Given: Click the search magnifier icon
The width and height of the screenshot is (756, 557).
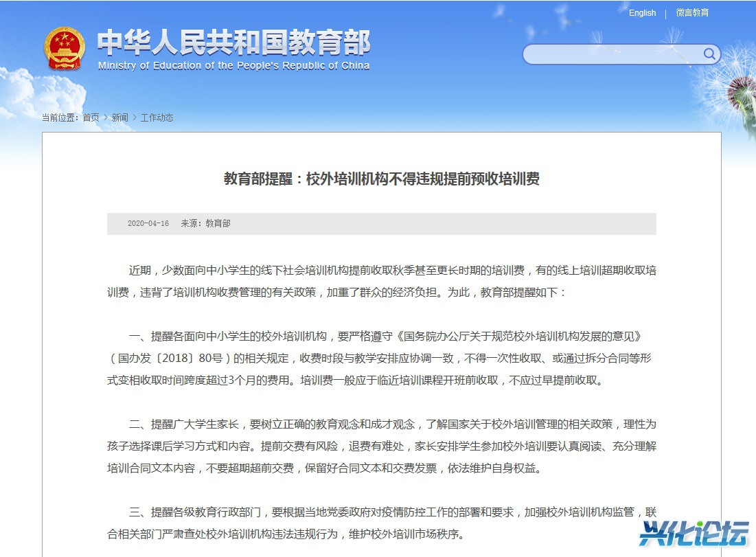Looking at the screenshot, I should 709,54.
